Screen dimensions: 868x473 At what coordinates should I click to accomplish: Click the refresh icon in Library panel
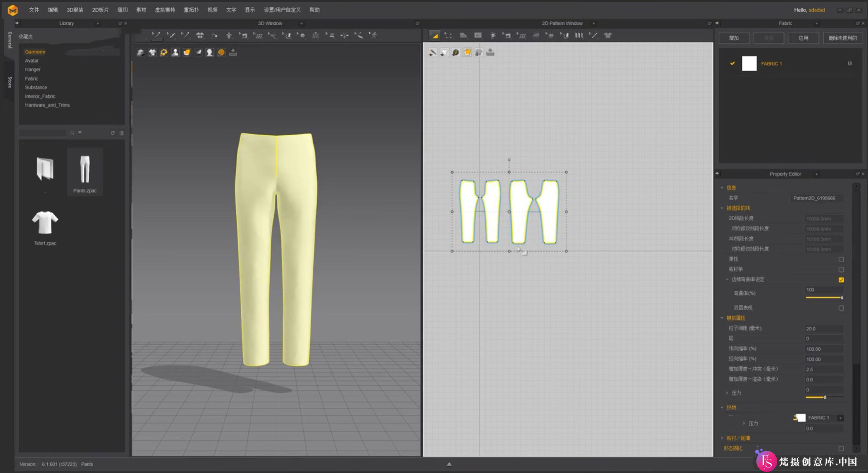pyautogui.click(x=112, y=133)
